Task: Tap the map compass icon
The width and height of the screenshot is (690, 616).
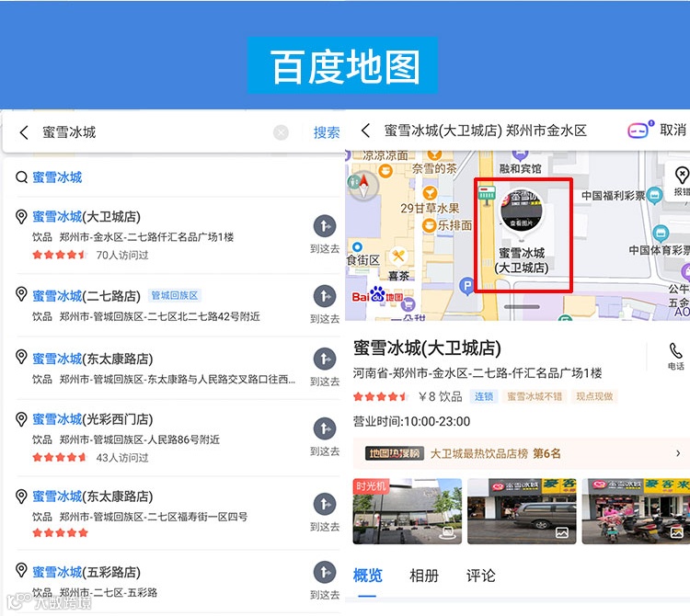Action: 363,185
